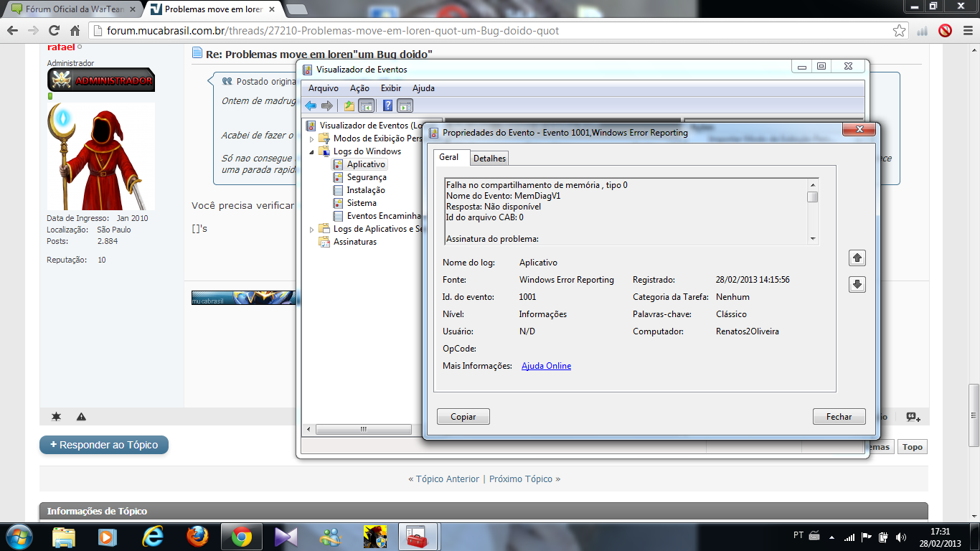Click the Back arrow in Event Viewer toolbar
This screenshot has width=980, height=551.
(311, 106)
